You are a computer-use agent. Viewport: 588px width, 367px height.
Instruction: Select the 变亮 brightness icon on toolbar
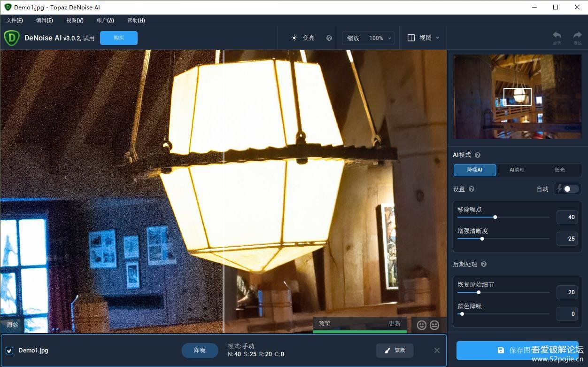tap(294, 38)
